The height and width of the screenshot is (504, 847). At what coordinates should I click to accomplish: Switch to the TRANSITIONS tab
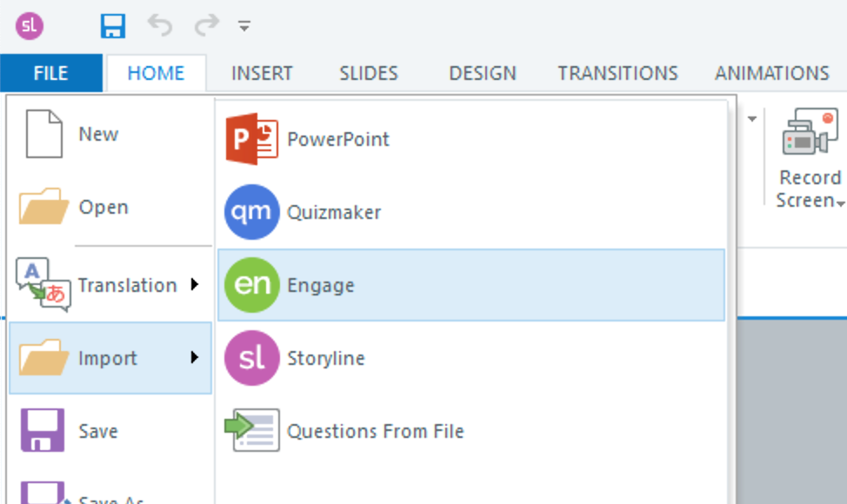point(617,73)
